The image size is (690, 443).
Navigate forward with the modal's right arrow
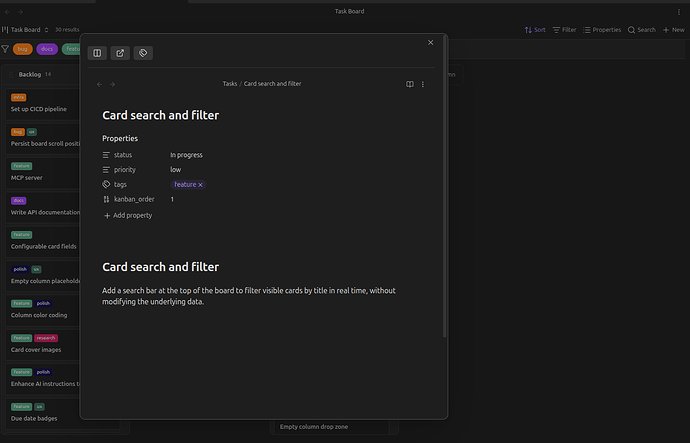coord(112,85)
